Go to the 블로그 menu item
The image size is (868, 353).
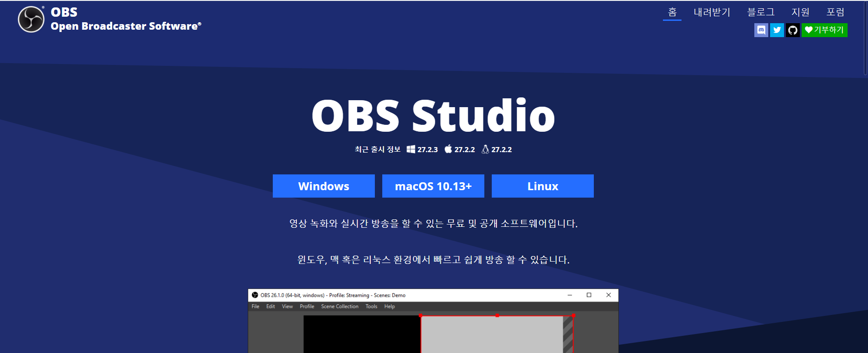pyautogui.click(x=761, y=12)
